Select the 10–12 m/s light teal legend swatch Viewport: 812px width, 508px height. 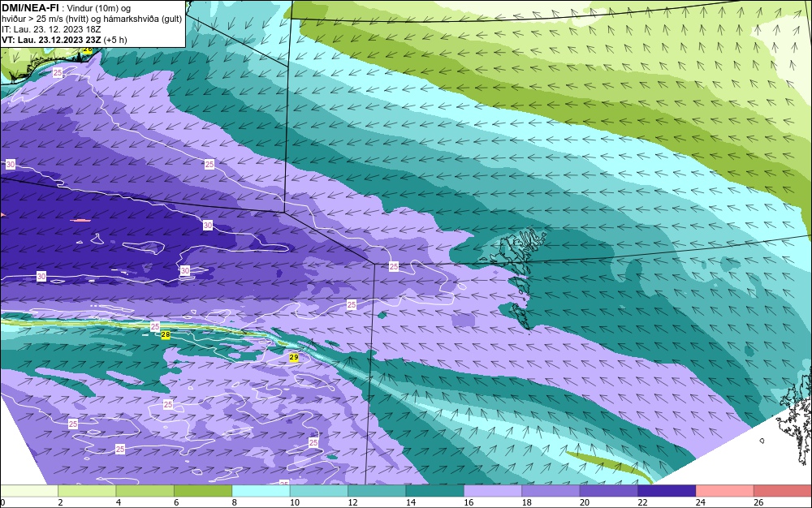point(319,490)
